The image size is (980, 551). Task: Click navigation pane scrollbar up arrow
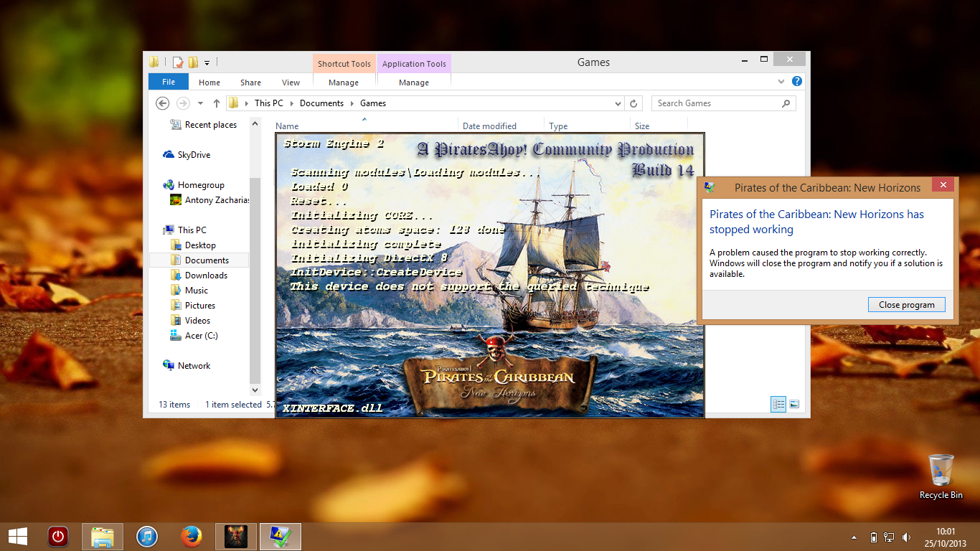point(255,124)
